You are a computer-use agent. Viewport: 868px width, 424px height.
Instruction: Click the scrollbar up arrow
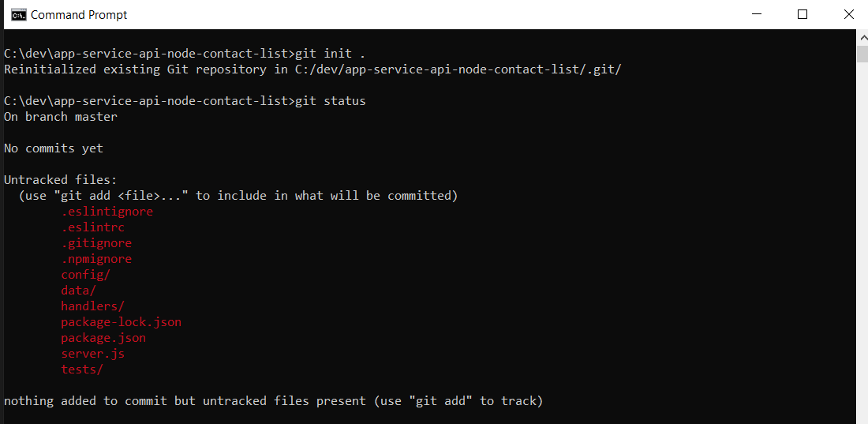(x=862, y=38)
